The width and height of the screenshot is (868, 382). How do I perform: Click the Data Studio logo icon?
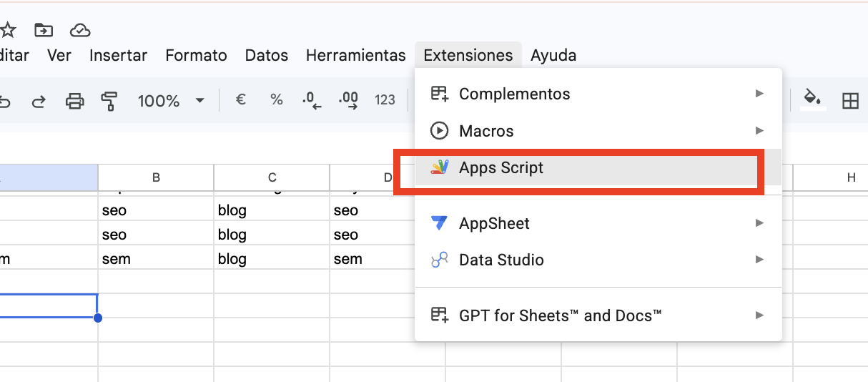pyautogui.click(x=439, y=260)
